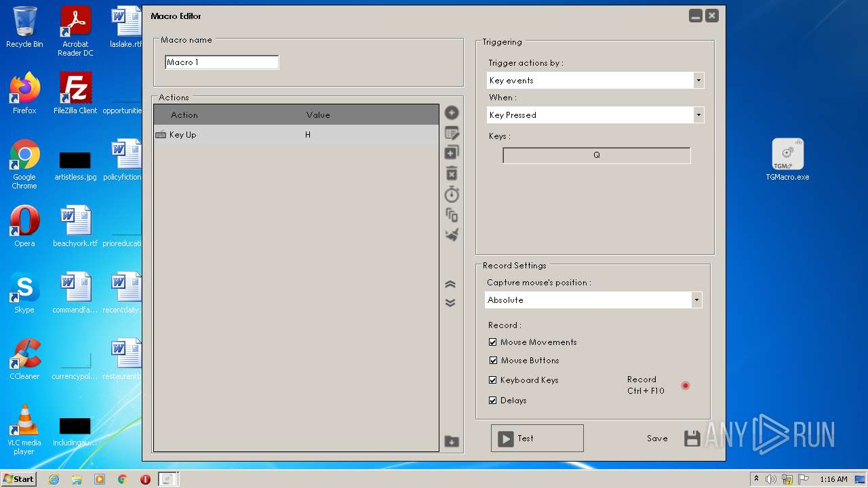Open Skype desktop shortcut

24,293
